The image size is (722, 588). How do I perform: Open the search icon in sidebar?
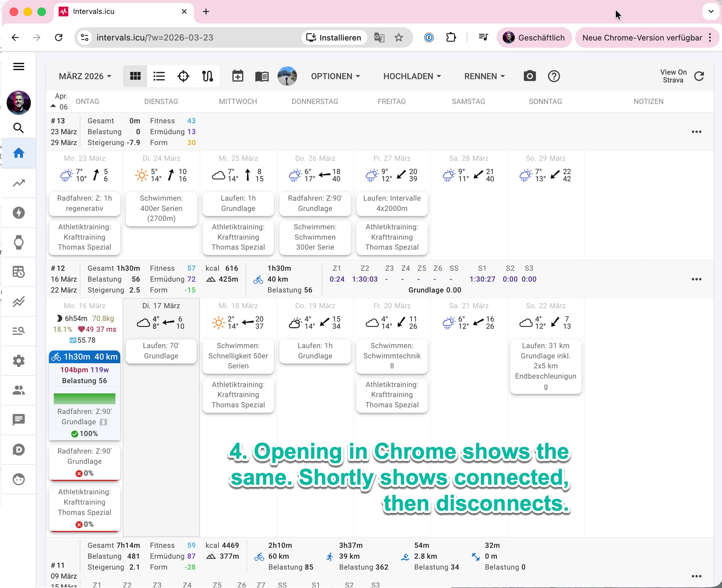[18, 128]
